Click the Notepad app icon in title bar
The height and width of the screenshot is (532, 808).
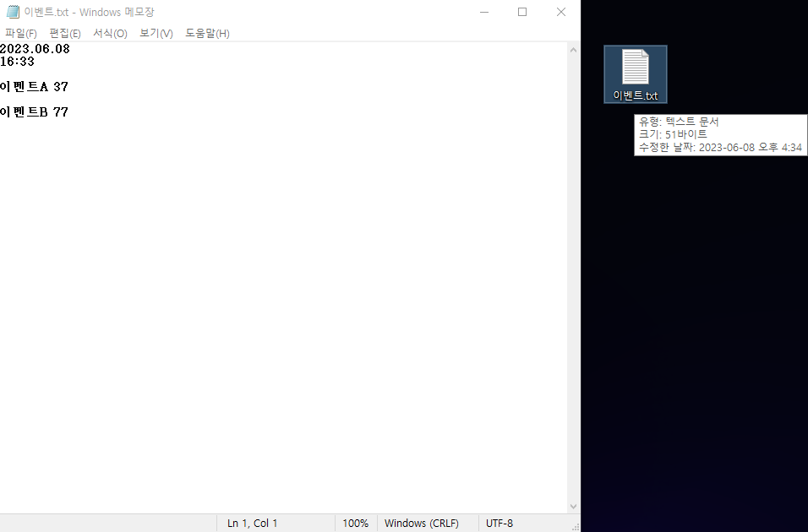13,12
